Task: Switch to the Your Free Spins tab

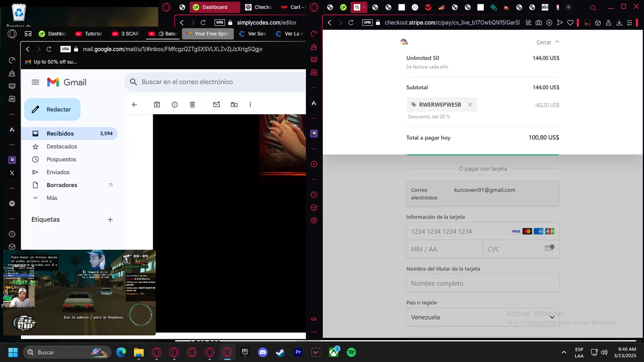Action: pyautogui.click(x=208, y=34)
